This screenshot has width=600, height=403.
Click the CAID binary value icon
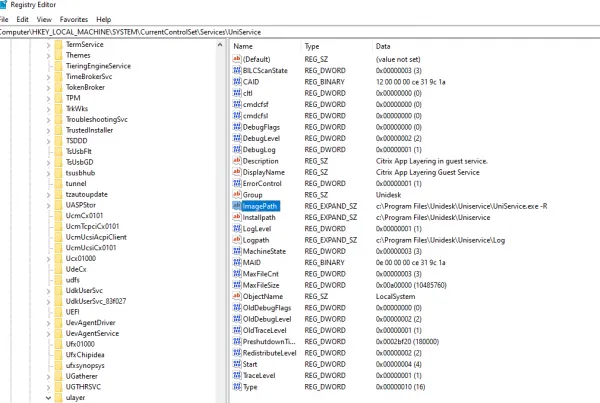pos(237,82)
